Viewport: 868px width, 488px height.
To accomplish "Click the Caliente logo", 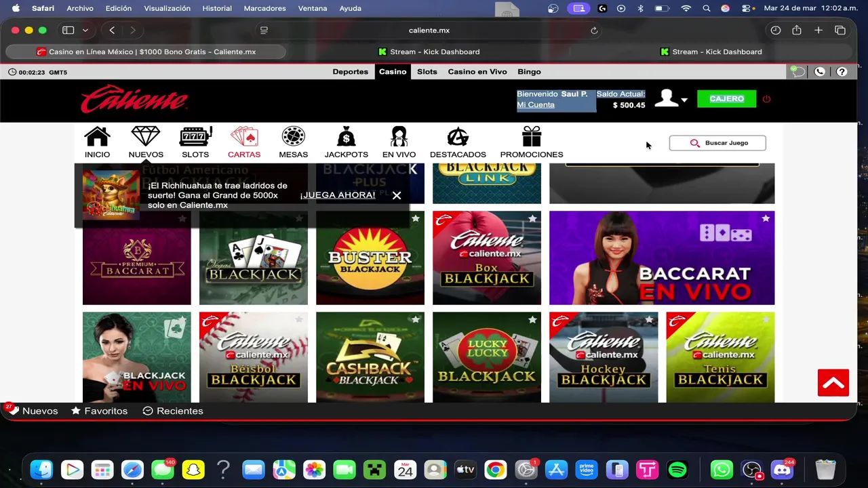I will 134,99.
